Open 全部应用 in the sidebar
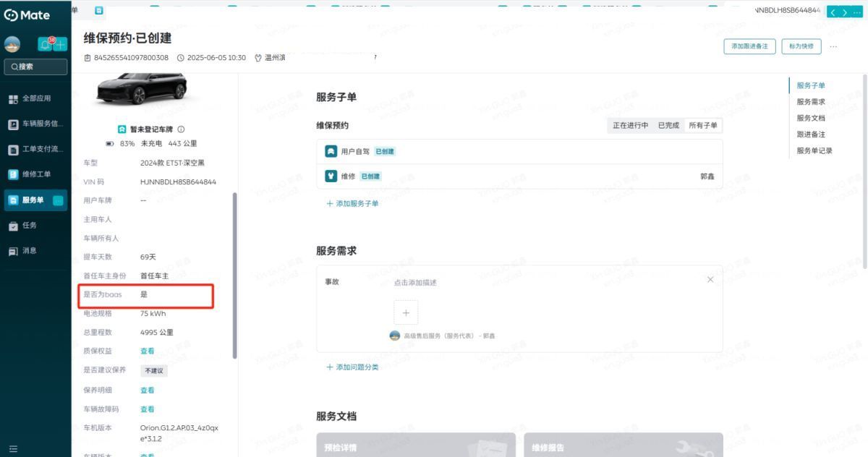This screenshot has height=457, width=868. [x=36, y=98]
